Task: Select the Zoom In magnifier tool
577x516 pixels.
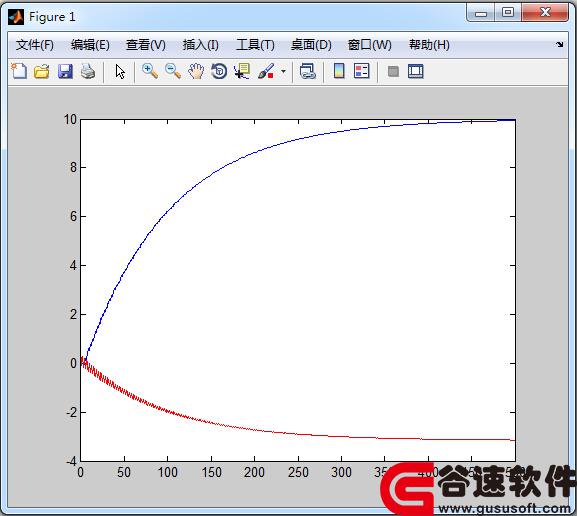Action: click(x=150, y=71)
